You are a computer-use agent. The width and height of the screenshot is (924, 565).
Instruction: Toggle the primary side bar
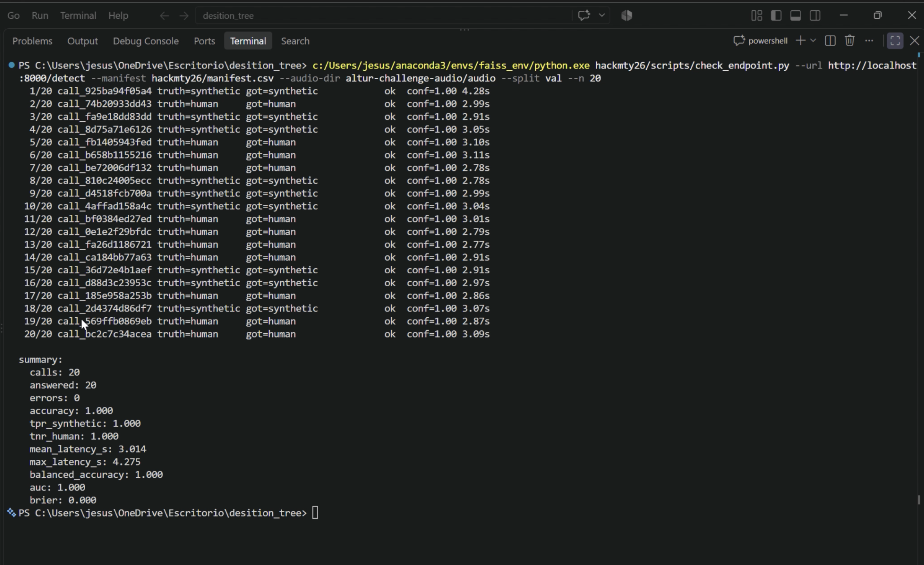pyautogui.click(x=776, y=15)
